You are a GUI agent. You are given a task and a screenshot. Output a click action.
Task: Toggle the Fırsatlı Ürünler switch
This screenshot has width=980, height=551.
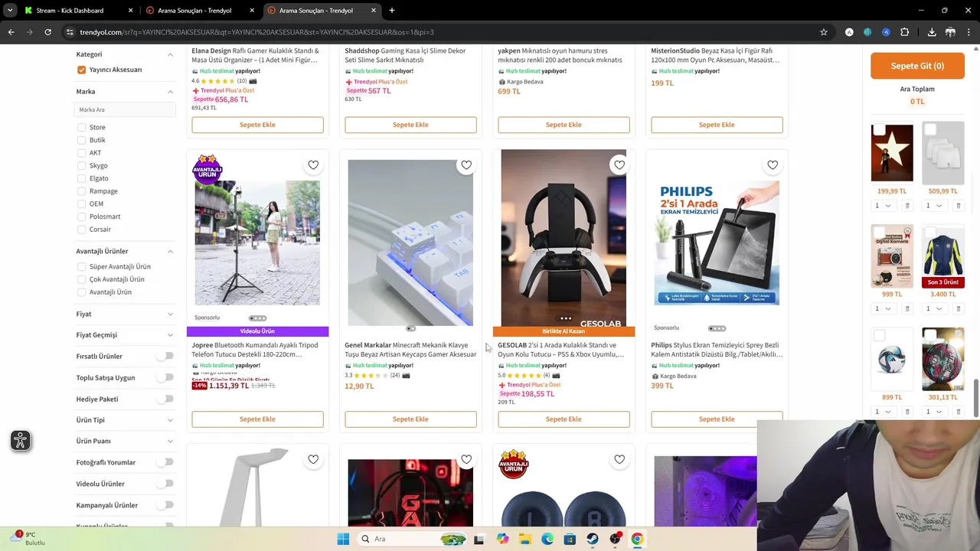[x=164, y=356]
